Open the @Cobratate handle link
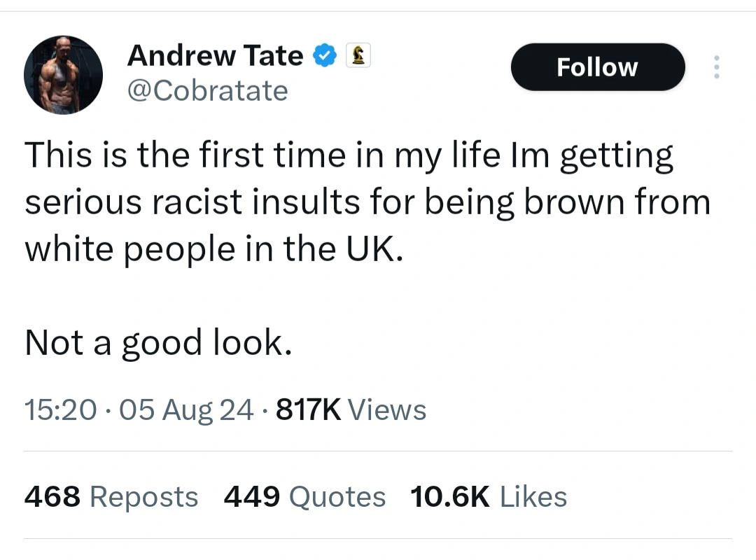 [x=207, y=91]
